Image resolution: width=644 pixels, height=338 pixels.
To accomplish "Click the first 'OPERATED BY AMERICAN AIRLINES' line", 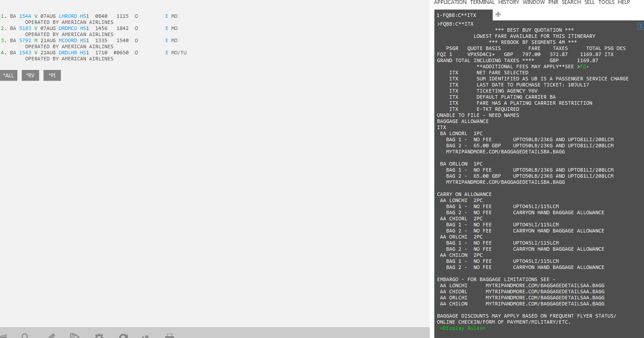I will click(69, 22).
